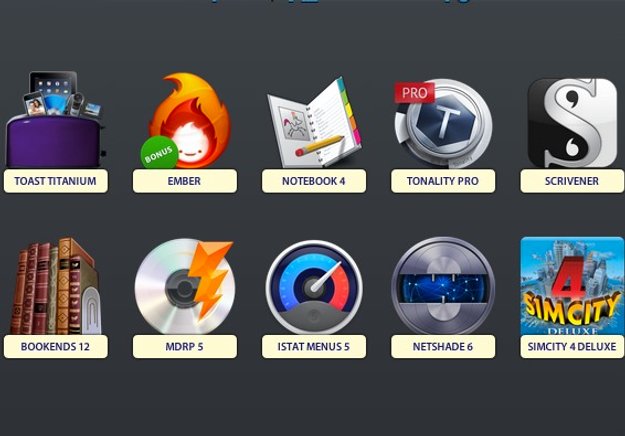Viewport: 625px width, 436px height.
Task: Open the Scrivener S logo icon
Action: tap(572, 123)
